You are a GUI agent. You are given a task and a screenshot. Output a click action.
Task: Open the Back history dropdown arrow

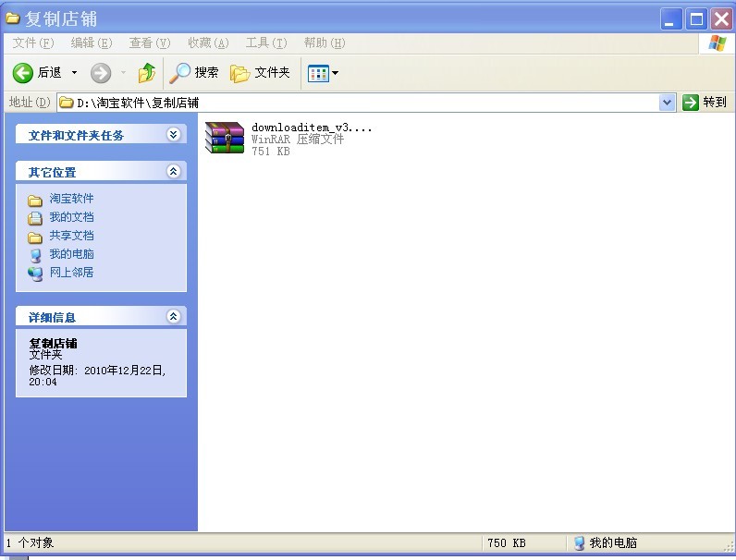[74, 73]
